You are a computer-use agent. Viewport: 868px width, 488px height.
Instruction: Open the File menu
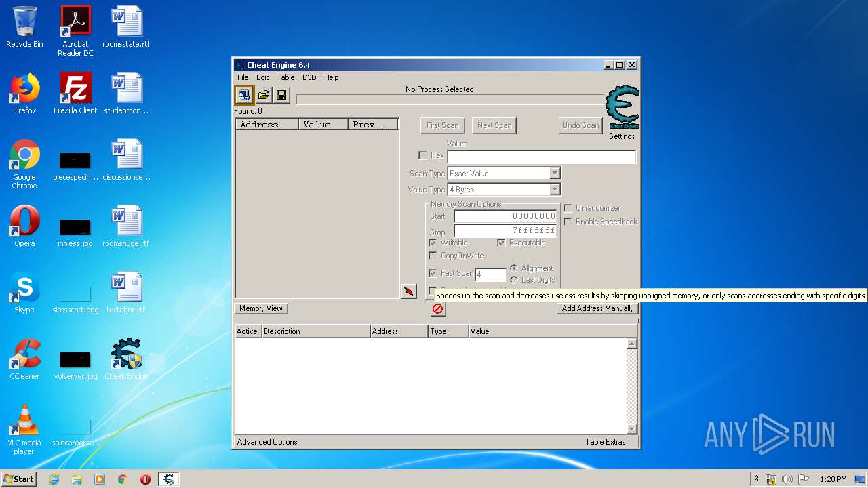point(243,77)
